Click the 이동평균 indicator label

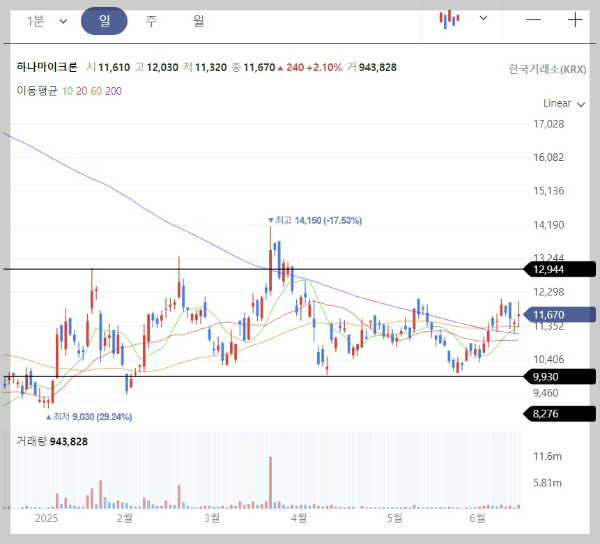pyautogui.click(x=37, y=91)
